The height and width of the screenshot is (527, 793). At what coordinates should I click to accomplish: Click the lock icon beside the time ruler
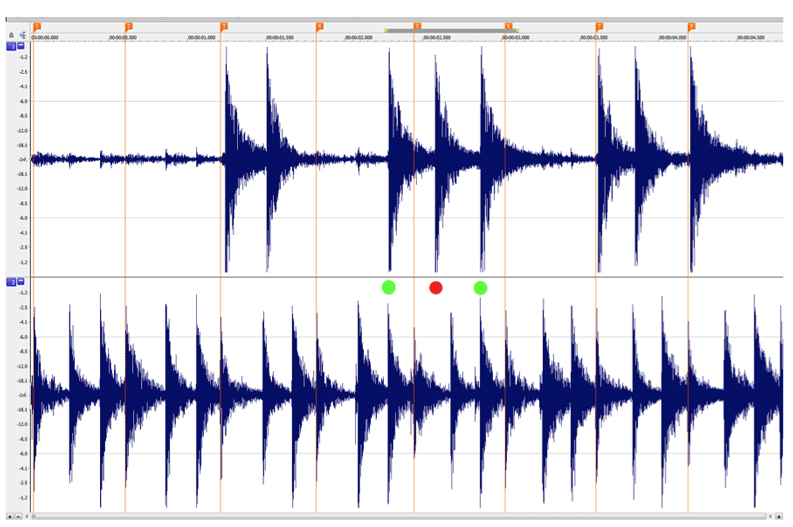pos(11,35)
